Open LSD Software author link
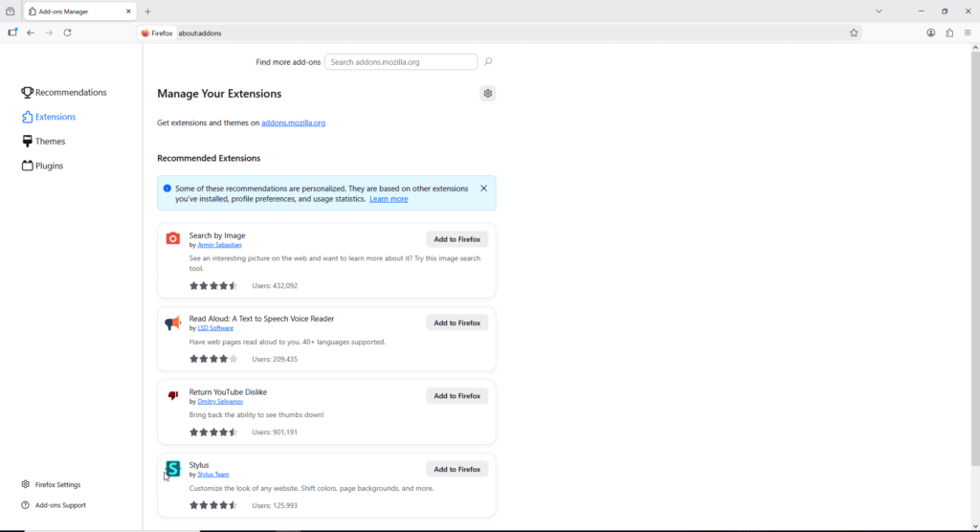The height and width of the screenshot is (532, 980). 215,328
